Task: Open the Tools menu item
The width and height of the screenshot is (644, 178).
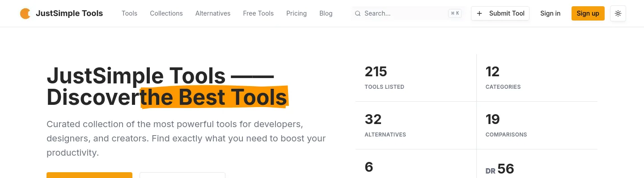Action: [129, 13]
